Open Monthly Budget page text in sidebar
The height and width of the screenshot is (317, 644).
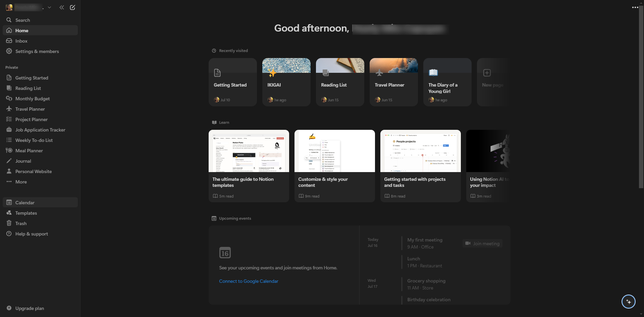[33, 99]
